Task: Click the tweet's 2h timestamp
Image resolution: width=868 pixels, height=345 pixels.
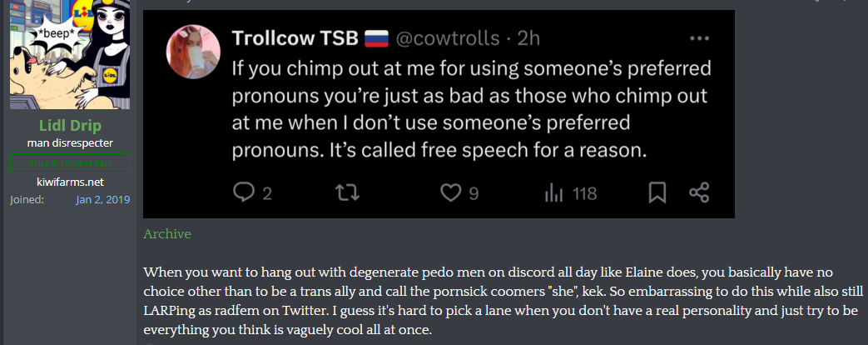Action: coord(529,39)
